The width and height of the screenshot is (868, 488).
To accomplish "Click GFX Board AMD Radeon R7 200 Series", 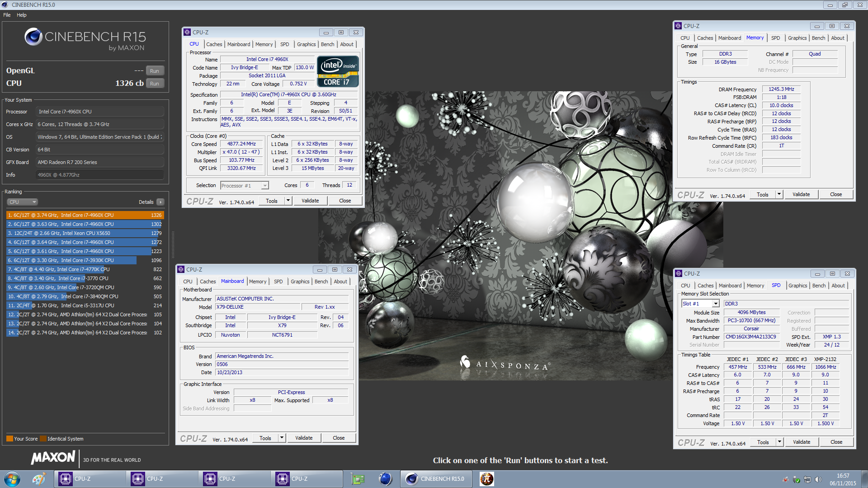I will click(99, 162).
